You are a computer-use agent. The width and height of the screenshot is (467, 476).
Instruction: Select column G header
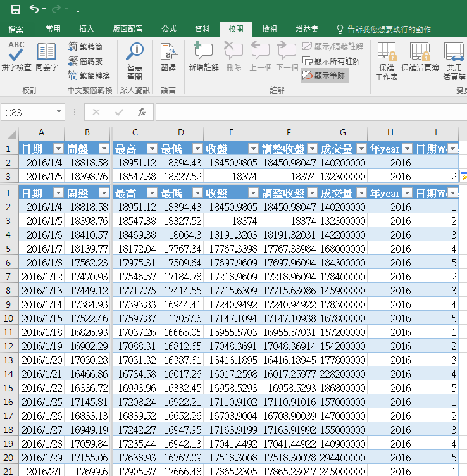tap(342, 133)
